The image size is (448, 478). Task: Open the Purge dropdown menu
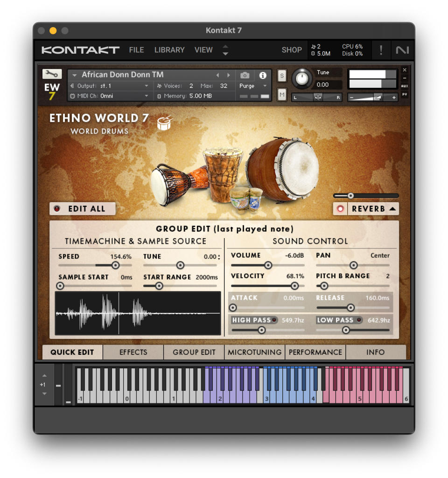point(252,86)
